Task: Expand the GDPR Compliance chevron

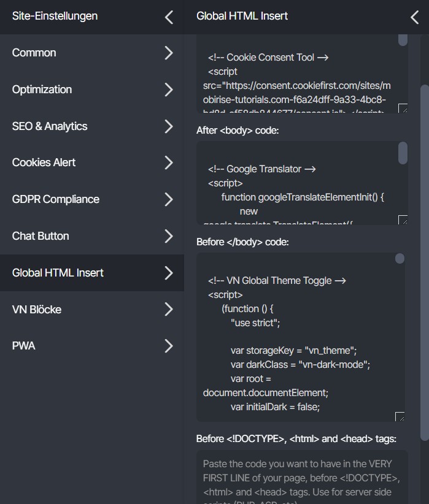Action: click(169, 199)
